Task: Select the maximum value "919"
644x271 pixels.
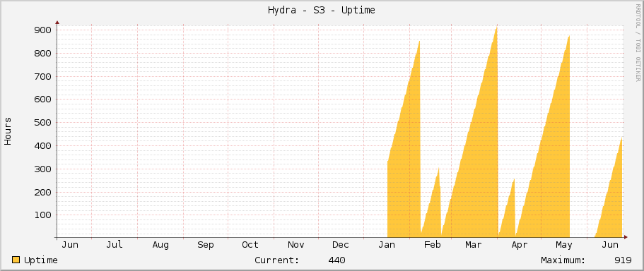Action: click(623, 260)
